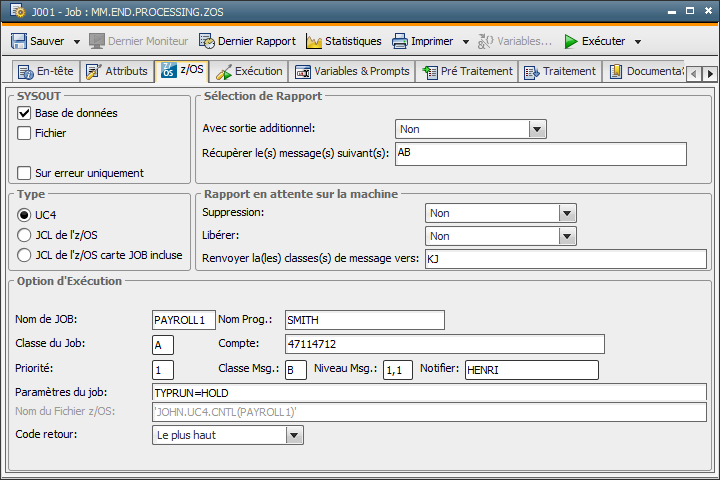Viewport: 720px width, 480px height.
Task: Click the Sauver disk icon
Action: tap(19, 41)
